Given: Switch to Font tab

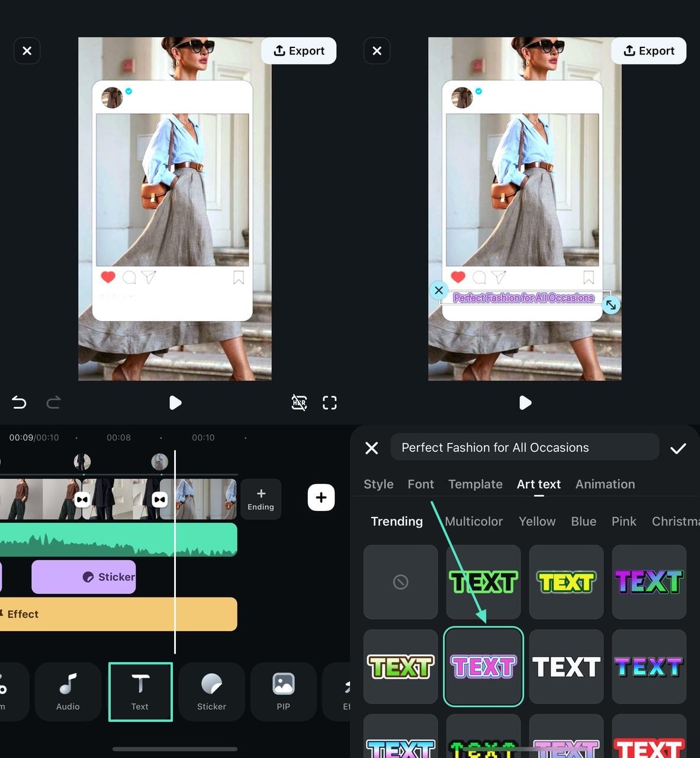Looking at the screenshot, I should point(421,484).
